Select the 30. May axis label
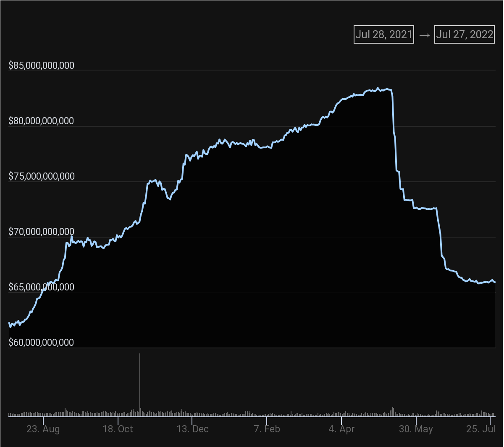Image resolution: width=504 pixels, height=447 pixels. tap(417, 429)
